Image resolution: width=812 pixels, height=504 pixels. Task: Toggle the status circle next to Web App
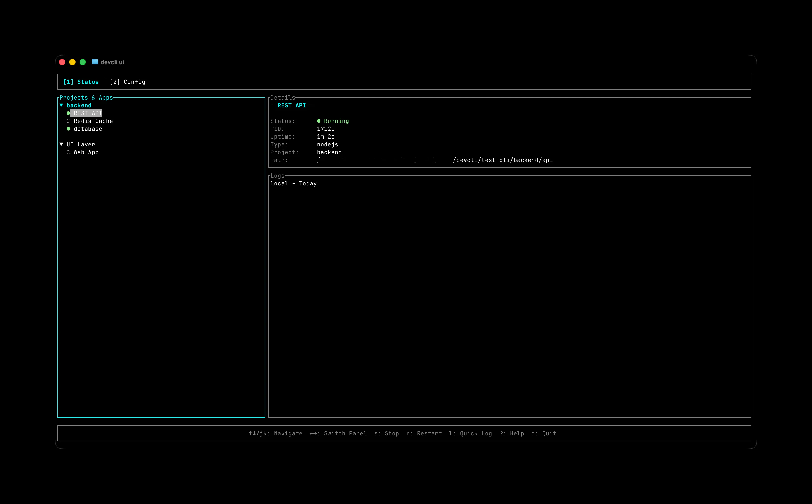(69, 152)
